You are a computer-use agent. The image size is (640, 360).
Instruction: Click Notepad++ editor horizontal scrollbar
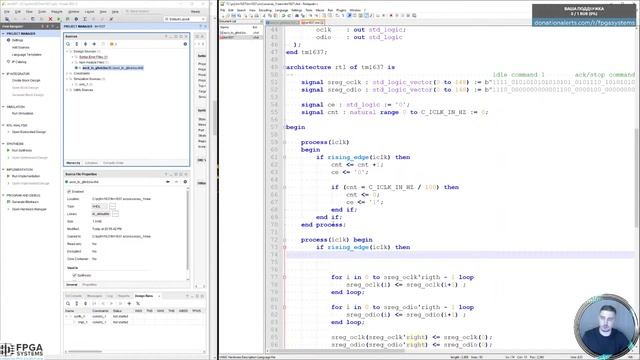[x=337, y=351]
